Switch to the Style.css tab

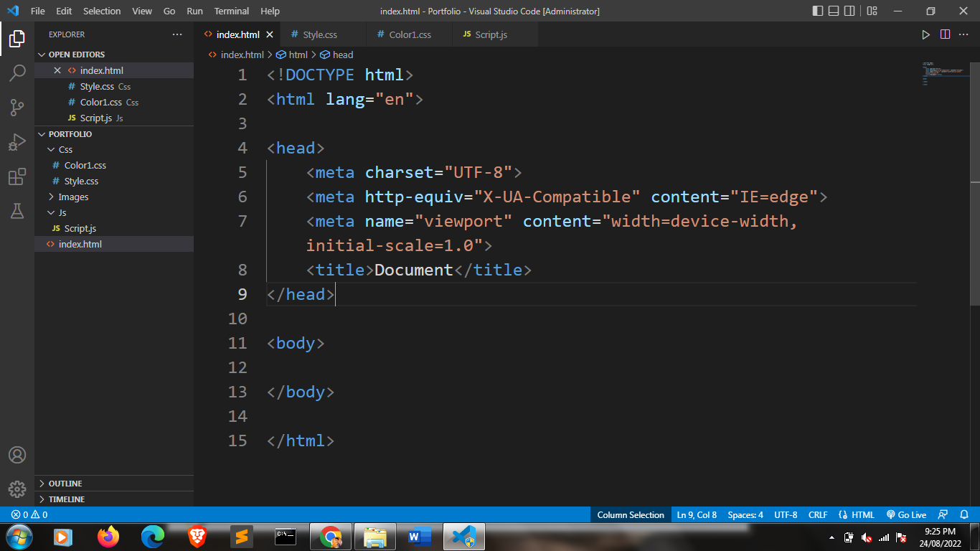322,34
